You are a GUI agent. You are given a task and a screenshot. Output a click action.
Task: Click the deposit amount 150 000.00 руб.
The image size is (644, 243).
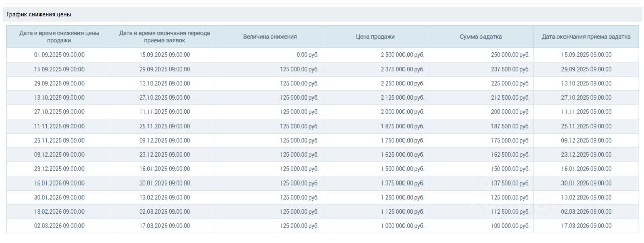click(510, 169)
